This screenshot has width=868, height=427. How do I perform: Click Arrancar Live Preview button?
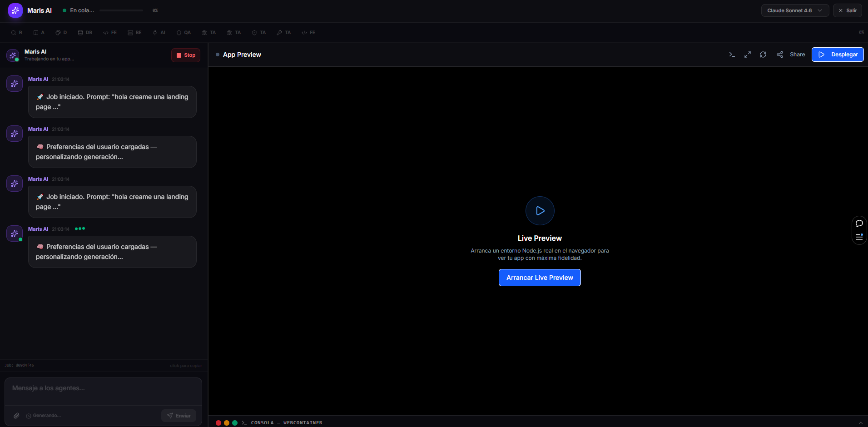click(540, 278)
